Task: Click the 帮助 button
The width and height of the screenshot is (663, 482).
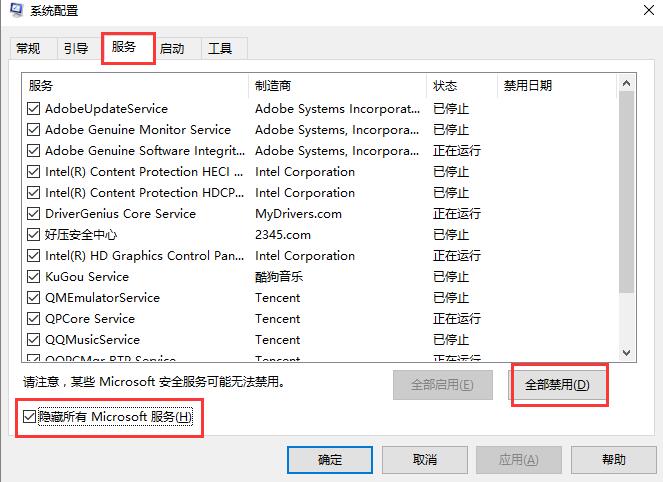Action: click(x=613, y=460)
